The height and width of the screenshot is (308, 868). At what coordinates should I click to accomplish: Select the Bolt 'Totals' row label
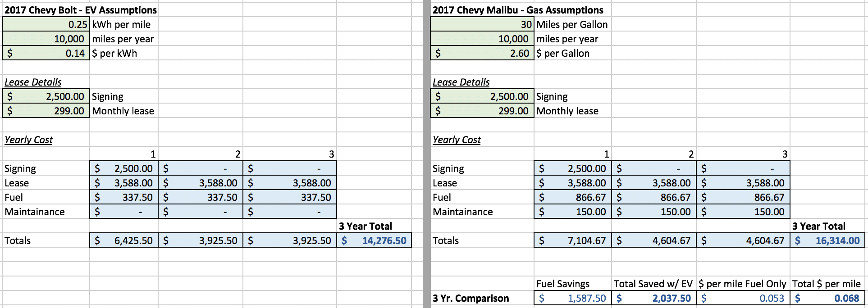18,240
